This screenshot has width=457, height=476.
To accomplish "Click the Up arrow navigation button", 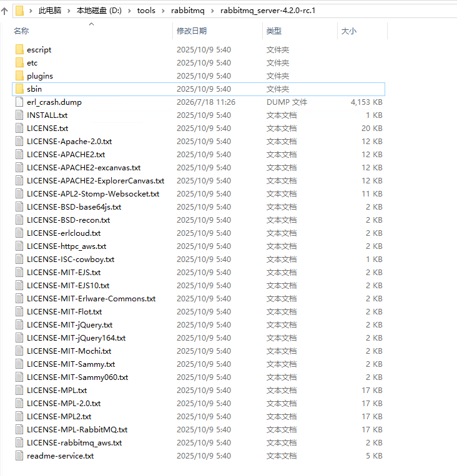I will [4, 11].
